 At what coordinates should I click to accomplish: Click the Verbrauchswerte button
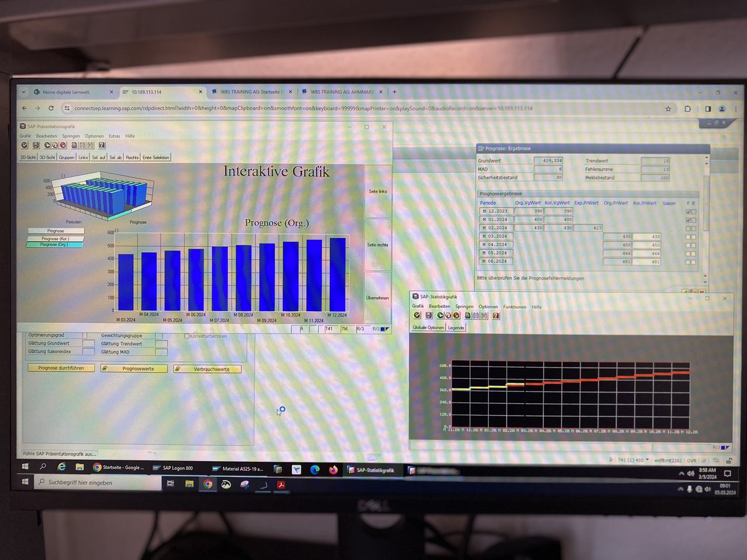point(207,369)
